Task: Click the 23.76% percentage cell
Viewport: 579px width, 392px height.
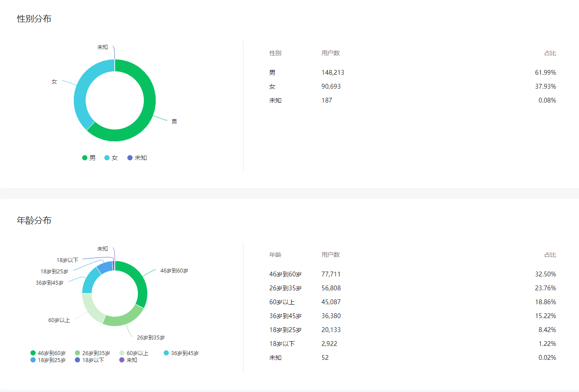Action: click(546, 288)
